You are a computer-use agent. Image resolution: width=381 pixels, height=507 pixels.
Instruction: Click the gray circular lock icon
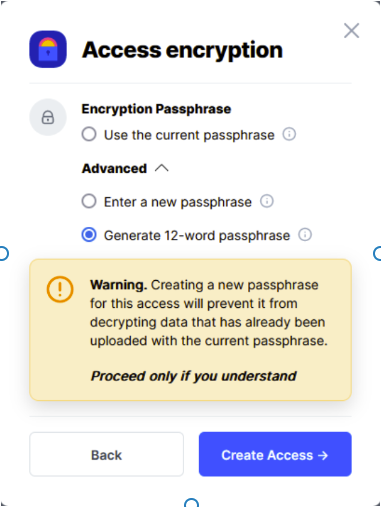coord(48,117)
